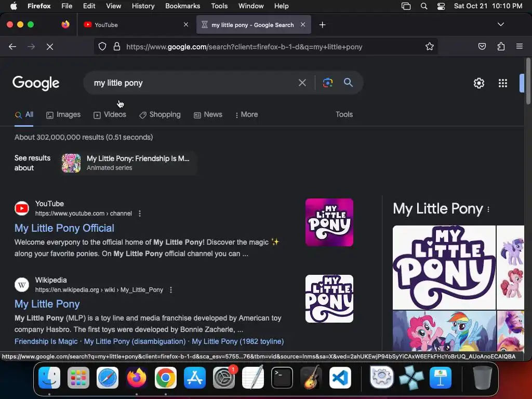Open a new tab with plus button
This screenshot has height=399, width=532.
pos(322,25)
